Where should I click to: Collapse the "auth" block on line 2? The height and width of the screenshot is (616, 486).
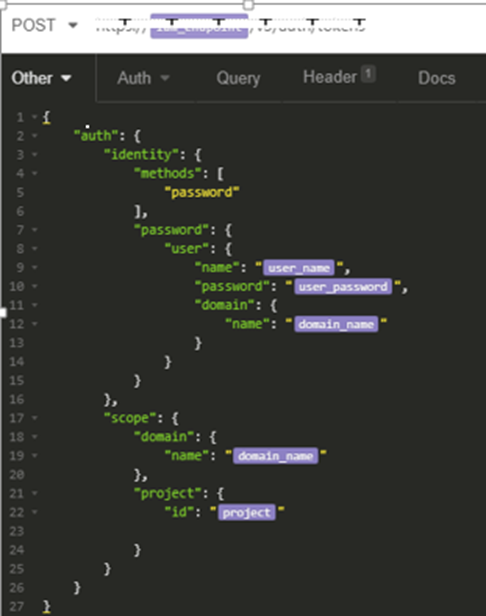point(35,136)
